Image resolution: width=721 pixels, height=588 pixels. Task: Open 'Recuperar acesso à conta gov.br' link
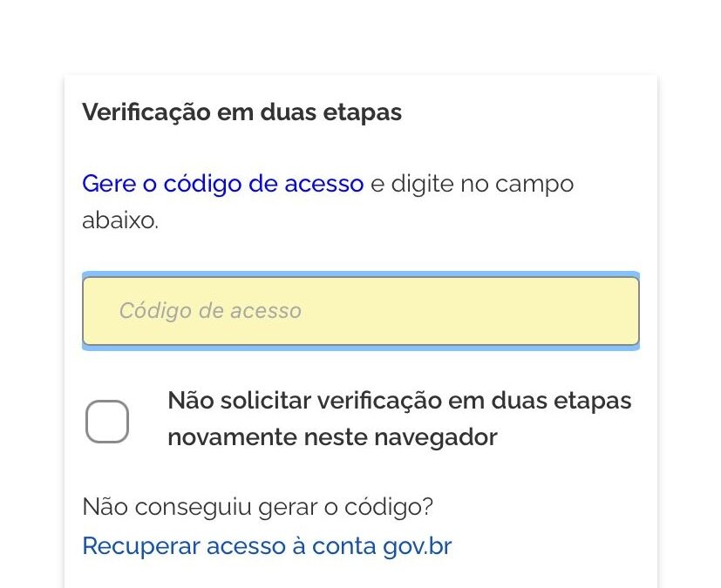click(267, 546)
